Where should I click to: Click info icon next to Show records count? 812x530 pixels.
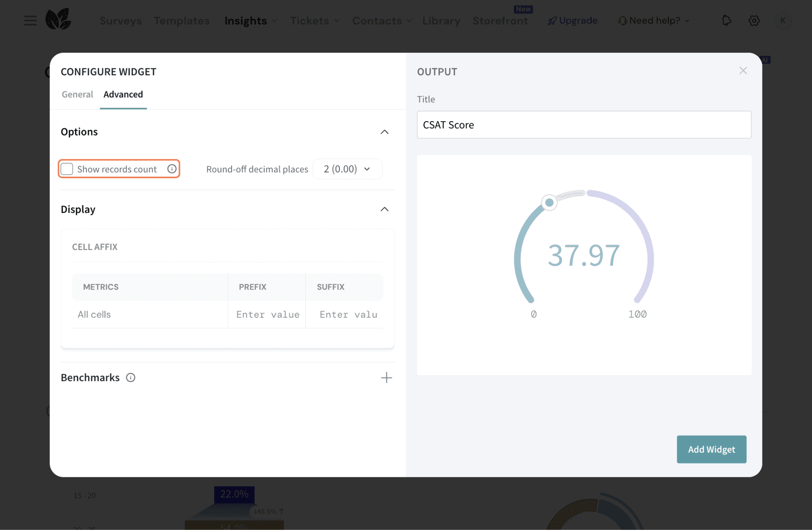point(172,169)
